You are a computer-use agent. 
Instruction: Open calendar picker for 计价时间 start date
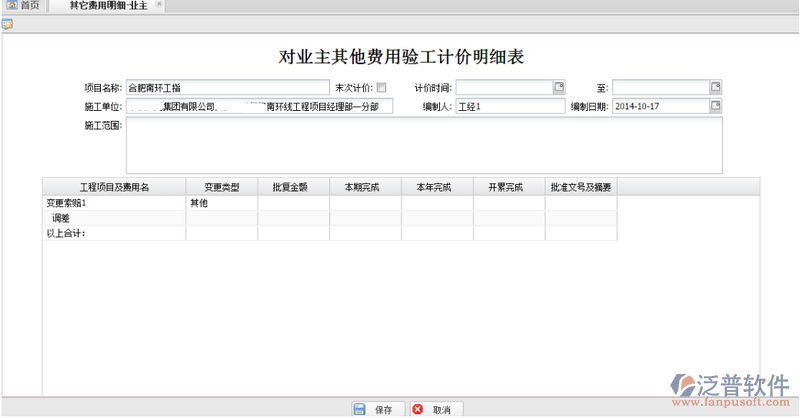pyautogui.click(x=559, y=87)
